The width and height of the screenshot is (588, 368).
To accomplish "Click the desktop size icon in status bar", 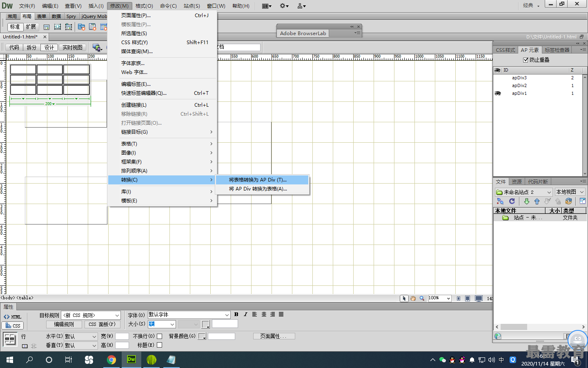I will [x=479, y=298].
